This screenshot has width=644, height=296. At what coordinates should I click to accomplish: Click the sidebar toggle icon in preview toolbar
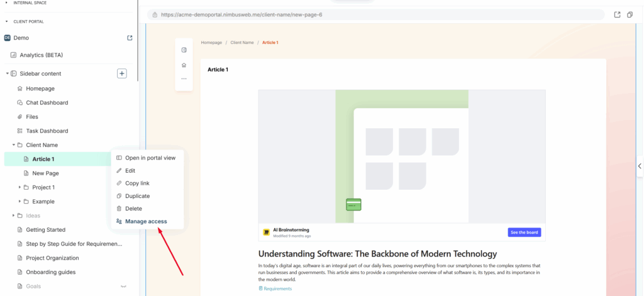pyautogui.click(x=184, y=50)
